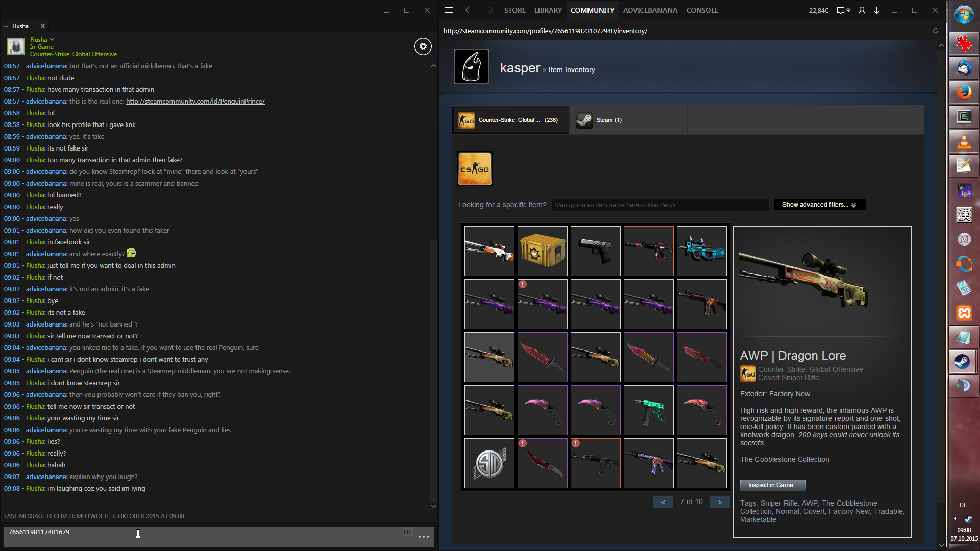This screenshot has width=980, height=551.
Task: Open the PenguinPrince profile link
Action: 195,101
